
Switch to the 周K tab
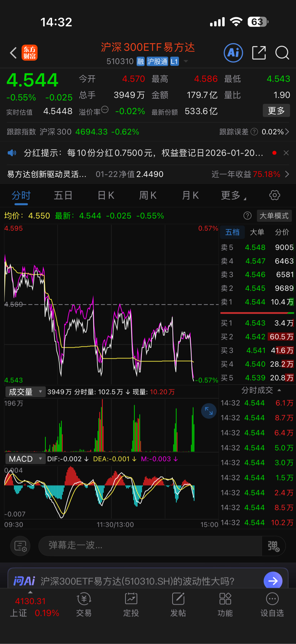point(148,195)
